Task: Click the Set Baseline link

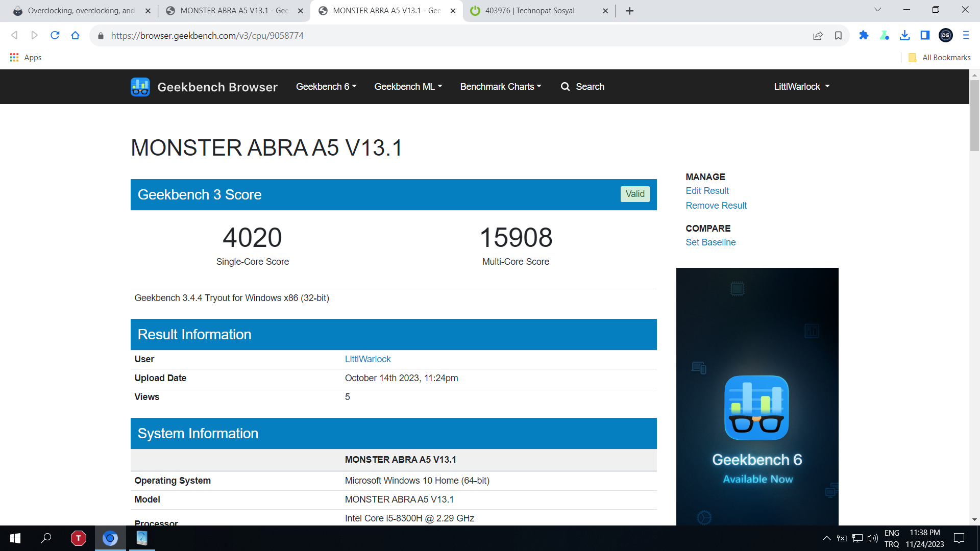Action: (x=710, y=242)
